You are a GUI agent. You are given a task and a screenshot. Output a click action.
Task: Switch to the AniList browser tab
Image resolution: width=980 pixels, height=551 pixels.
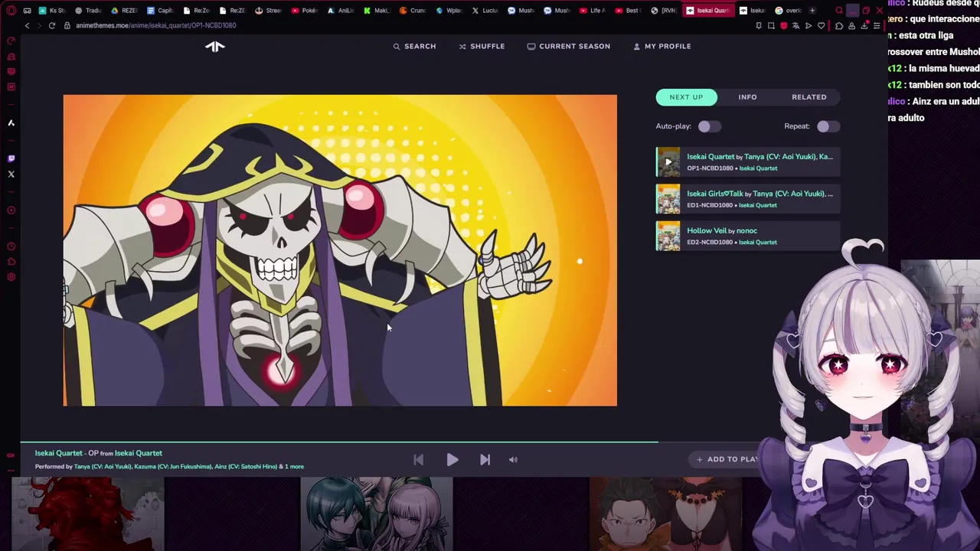(x=341, y=11)
